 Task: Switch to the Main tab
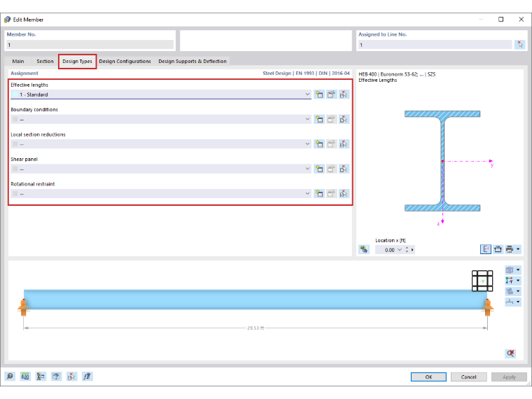click(x=18, y=61)
